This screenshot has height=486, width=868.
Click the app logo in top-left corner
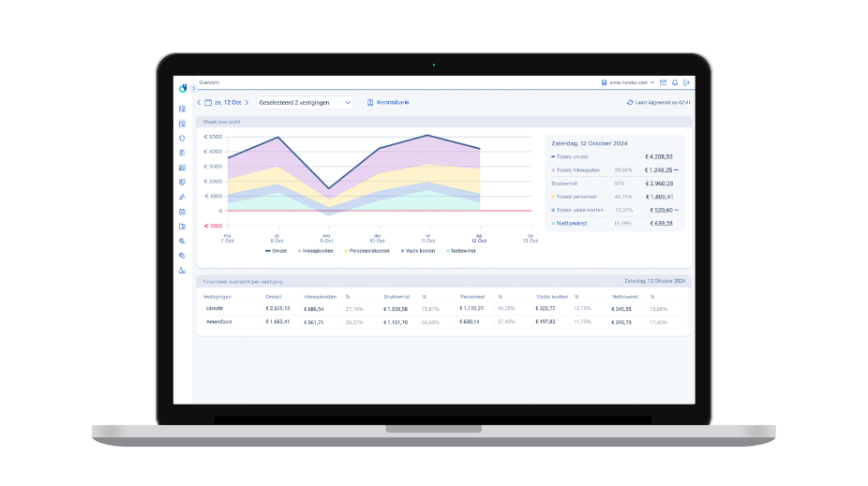coord(183,88)
